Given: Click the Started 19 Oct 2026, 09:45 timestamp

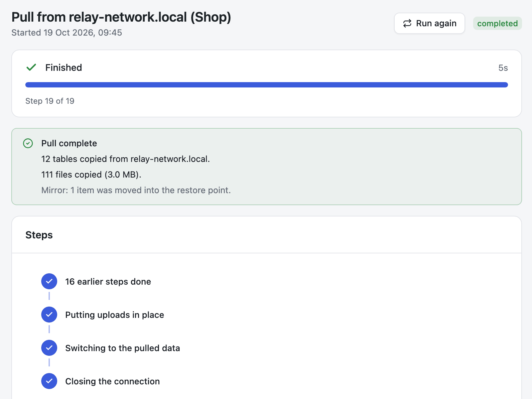Looking at the screenshot, I should tap(67, 33).
